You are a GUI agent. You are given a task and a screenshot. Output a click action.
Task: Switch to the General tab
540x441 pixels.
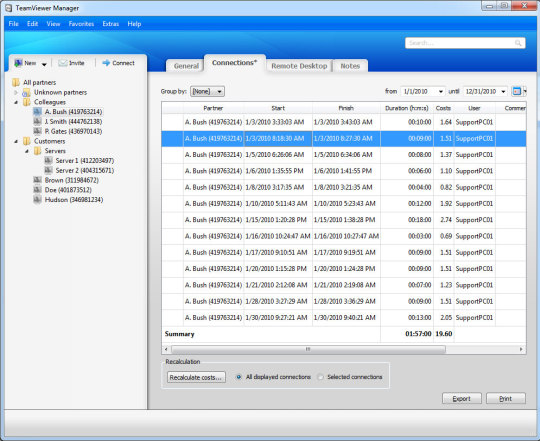(186, 66)
